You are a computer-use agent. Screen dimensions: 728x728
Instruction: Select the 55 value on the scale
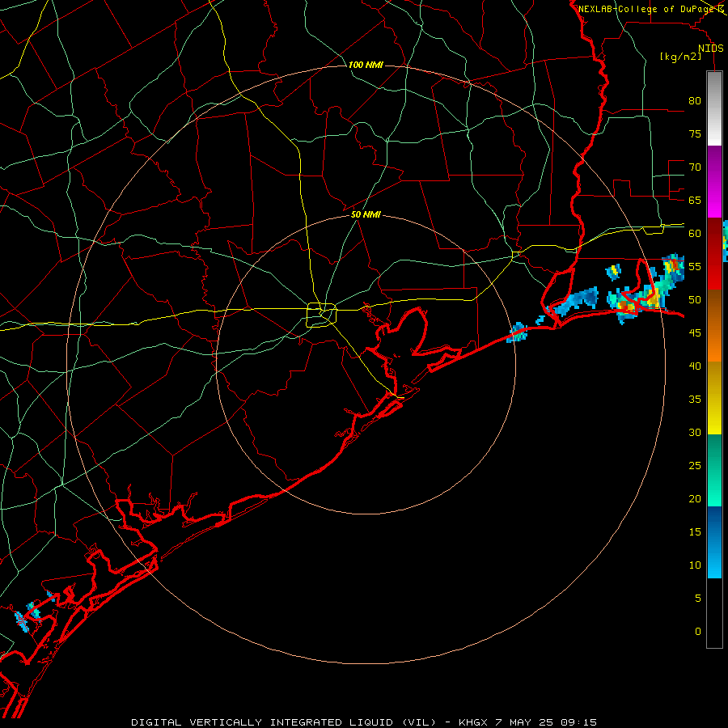click(695, 266)
